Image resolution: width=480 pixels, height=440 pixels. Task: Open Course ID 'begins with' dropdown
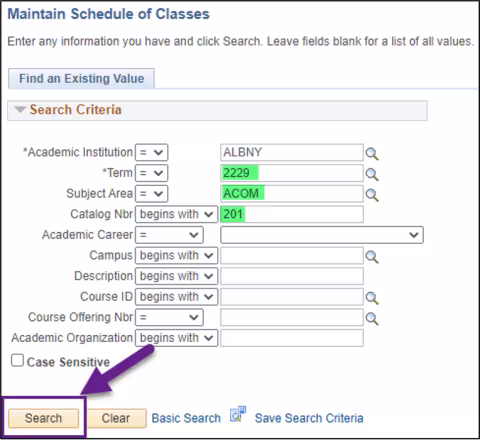coord(176,297)
